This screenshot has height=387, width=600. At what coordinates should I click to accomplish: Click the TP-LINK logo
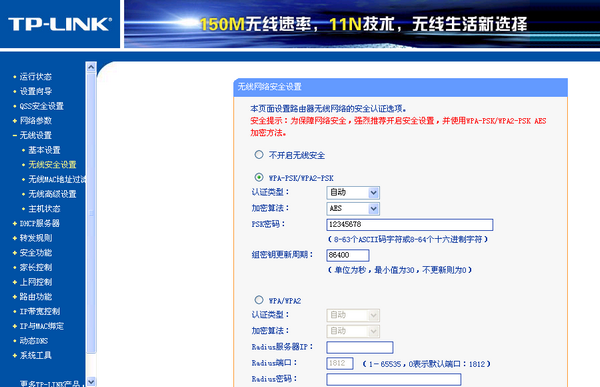[60, 24]
